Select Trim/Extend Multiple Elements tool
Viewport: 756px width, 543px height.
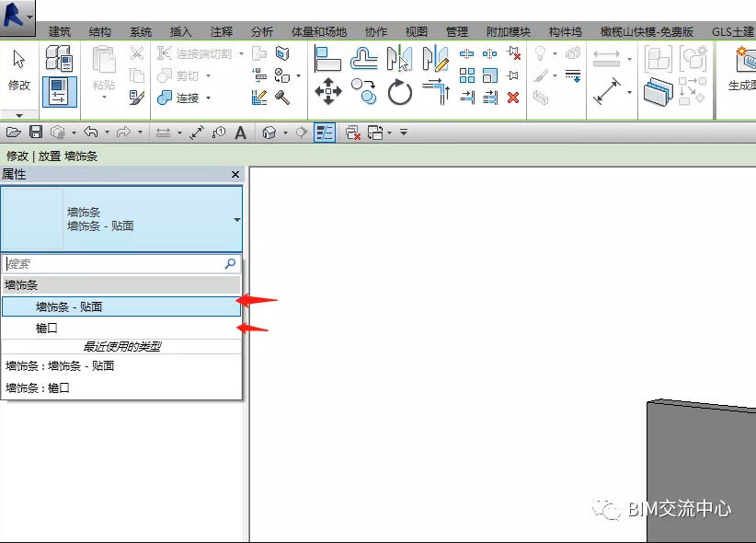tap(490, 98)
